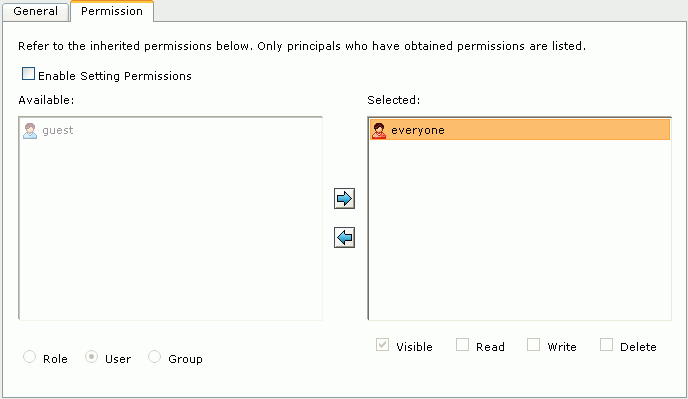Click empty area of Available list box
Image resolution: width=688 pixels, height=399 pixels.
(171, 228)
